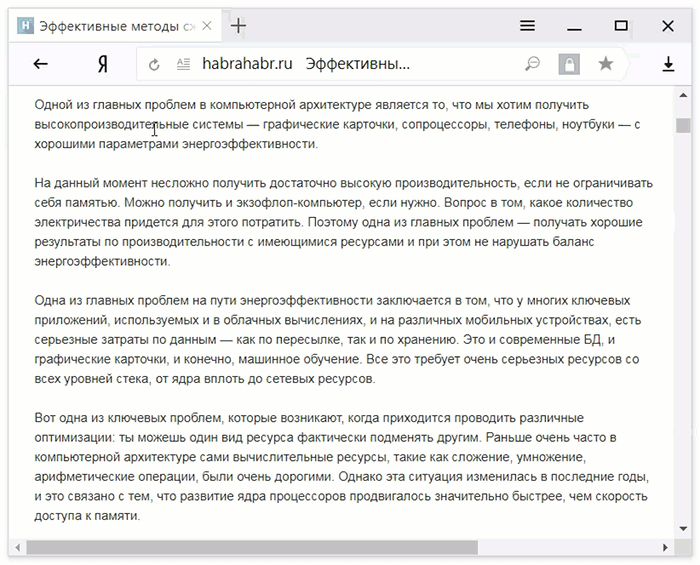Open the browser hamburger menu

click(x=527, y=25)
